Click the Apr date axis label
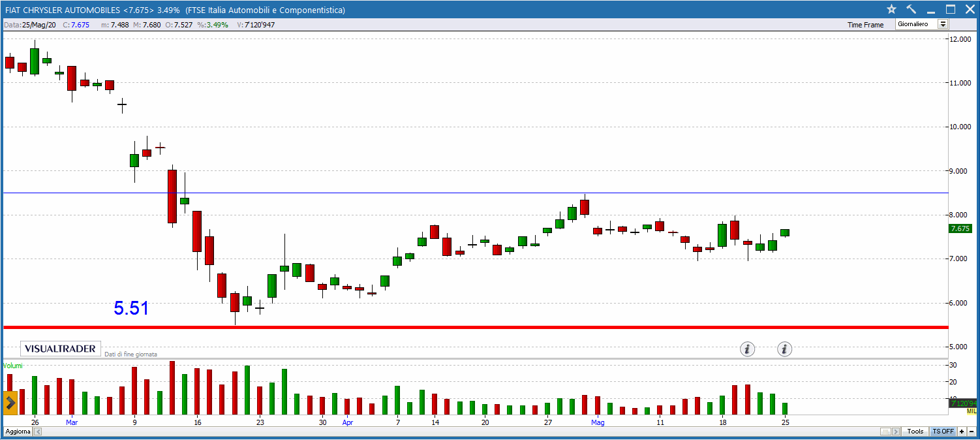This screenshot has width=980, height=440. coord(348,422)
